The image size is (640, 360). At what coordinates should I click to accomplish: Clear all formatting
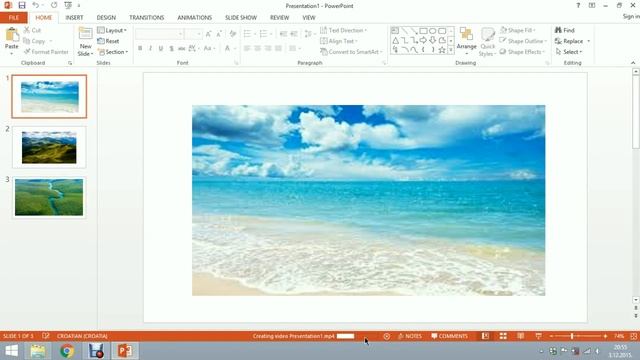[x=233, y=34]
